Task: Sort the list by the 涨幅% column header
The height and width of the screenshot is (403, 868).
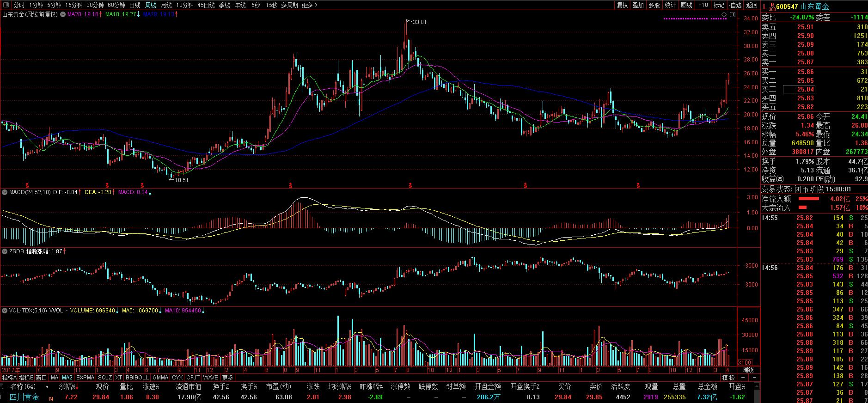Action: pyautogui.click(x=67, y=386)
